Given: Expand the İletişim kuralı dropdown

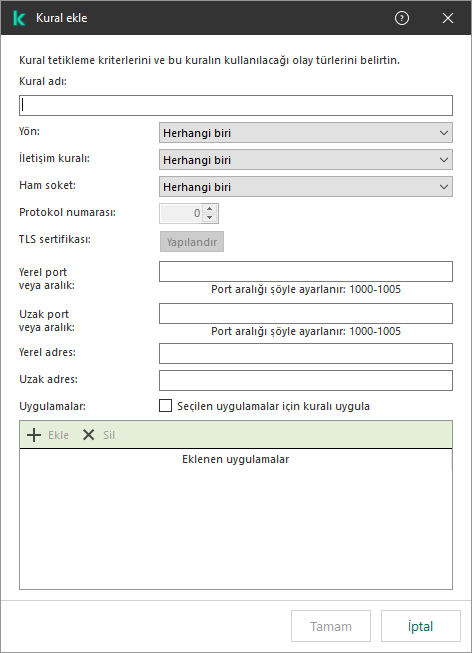Looking at the screenshot, I should point(306,160).
